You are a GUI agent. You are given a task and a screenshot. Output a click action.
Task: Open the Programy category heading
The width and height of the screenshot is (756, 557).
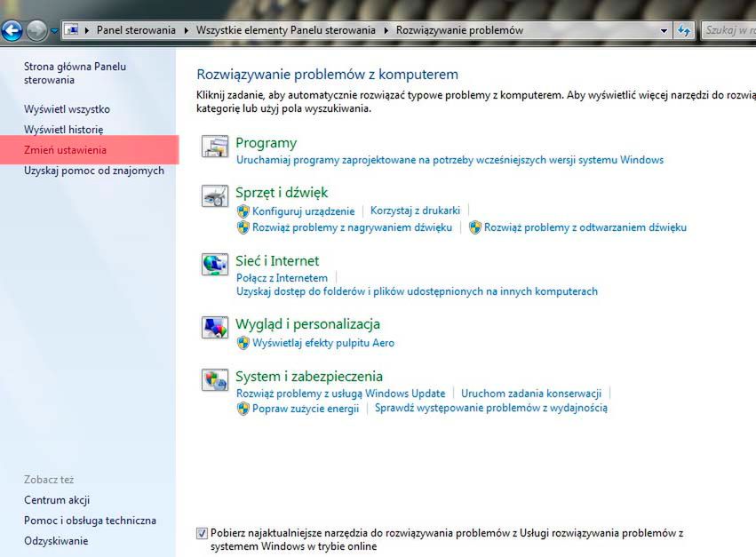pos(267,143)
